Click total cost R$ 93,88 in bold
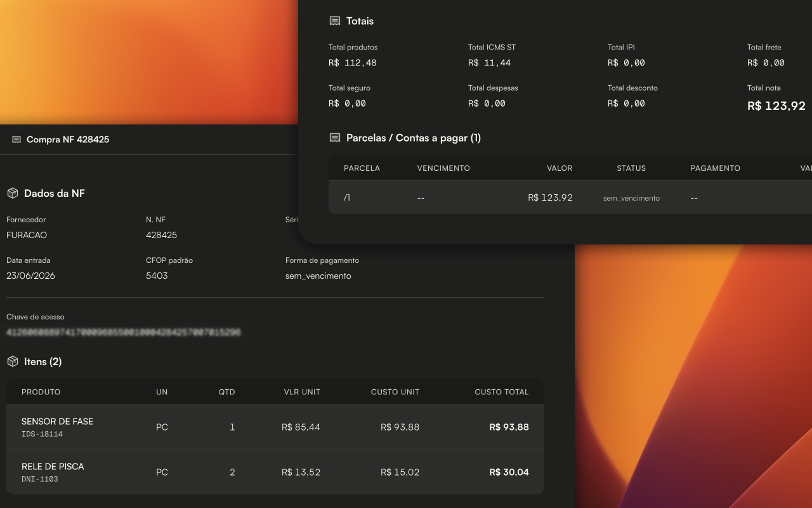 point(509,427)
